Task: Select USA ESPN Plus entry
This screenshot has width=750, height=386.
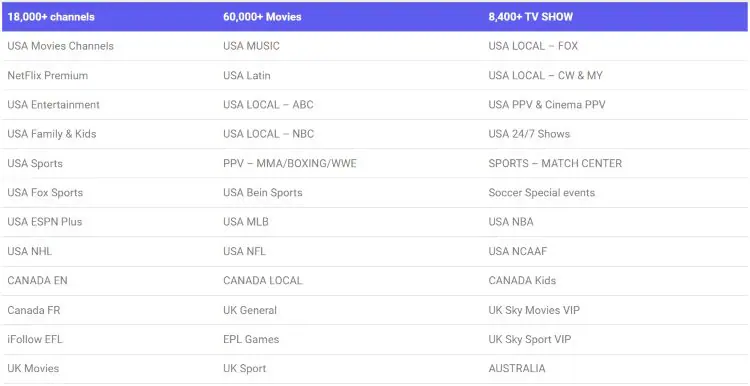Action: [x=44, y=222]
